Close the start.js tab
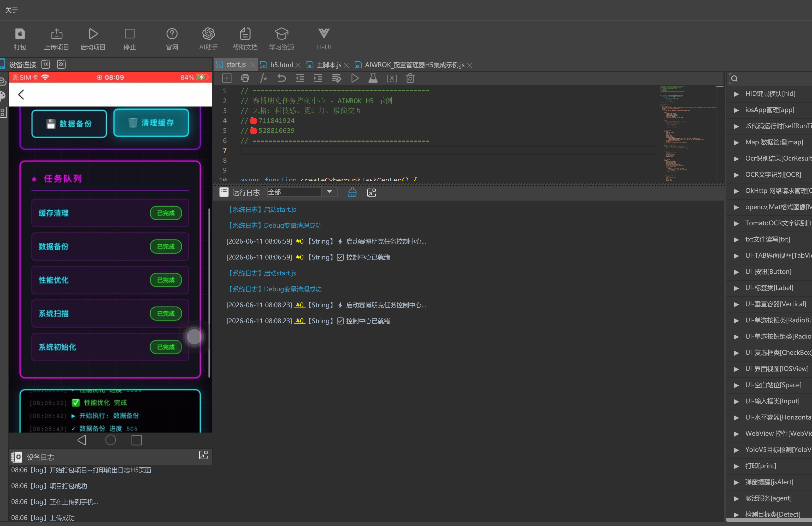 [252, 65]
